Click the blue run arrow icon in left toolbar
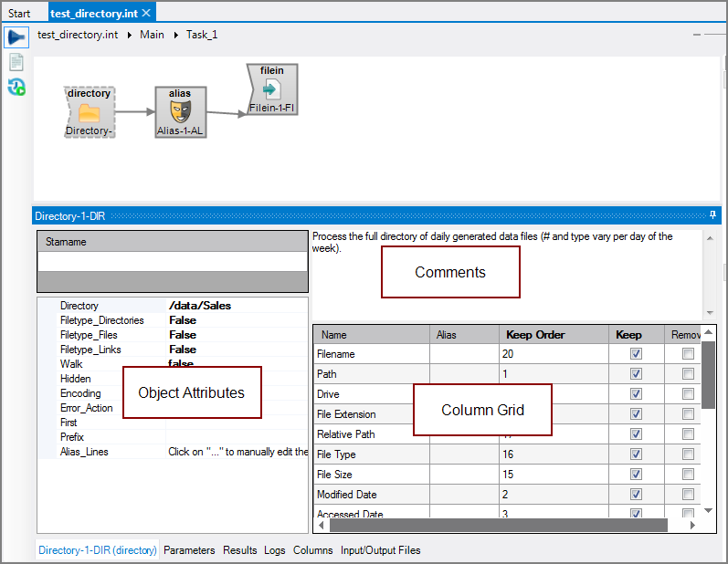This screenshot has height=564, width=728. coord(16,37)
